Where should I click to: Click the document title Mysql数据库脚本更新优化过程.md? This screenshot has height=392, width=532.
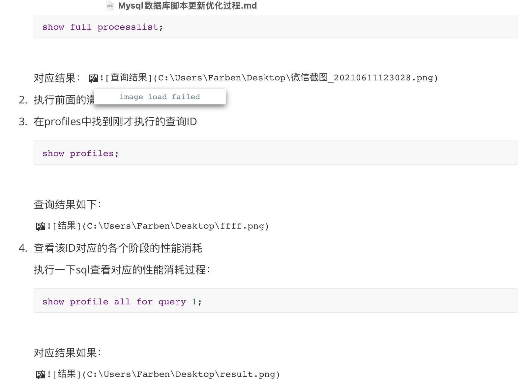click(187, 6)
